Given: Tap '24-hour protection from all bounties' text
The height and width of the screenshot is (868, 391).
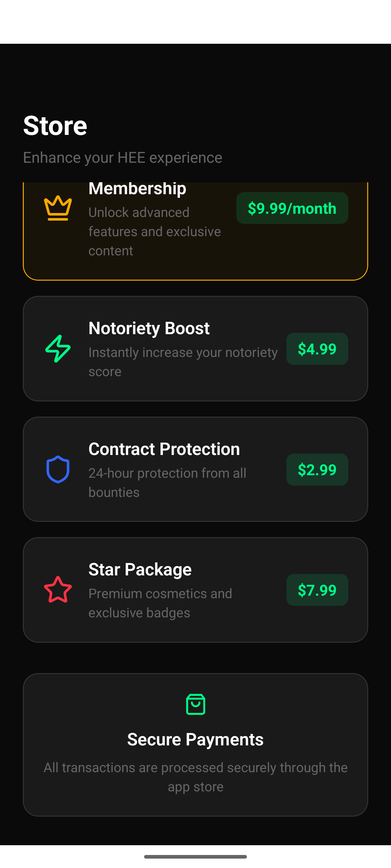Looking at the screenshot, I should coord(168,483).
